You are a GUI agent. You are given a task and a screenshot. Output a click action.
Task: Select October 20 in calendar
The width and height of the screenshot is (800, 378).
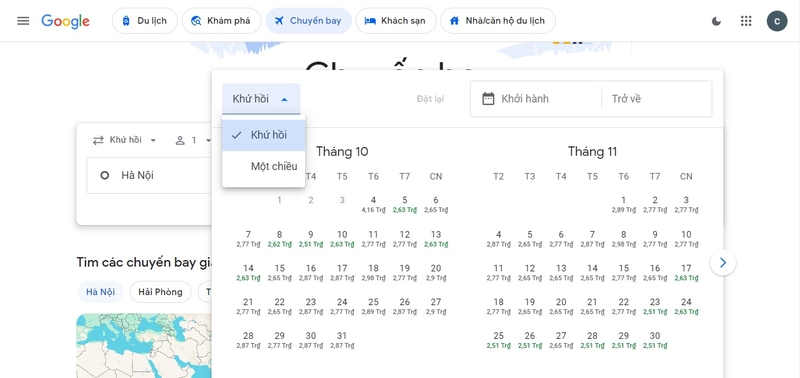(436, 272)
